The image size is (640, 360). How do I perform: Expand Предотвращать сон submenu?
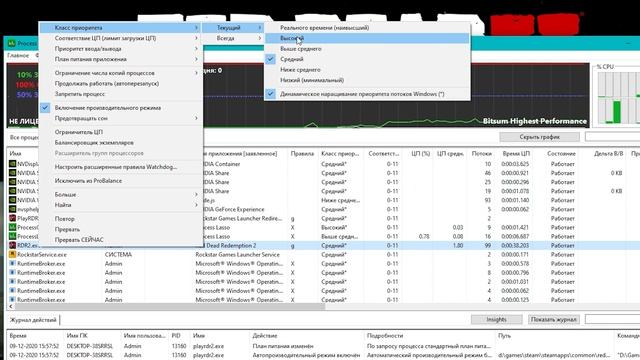(x=121, y=118)
